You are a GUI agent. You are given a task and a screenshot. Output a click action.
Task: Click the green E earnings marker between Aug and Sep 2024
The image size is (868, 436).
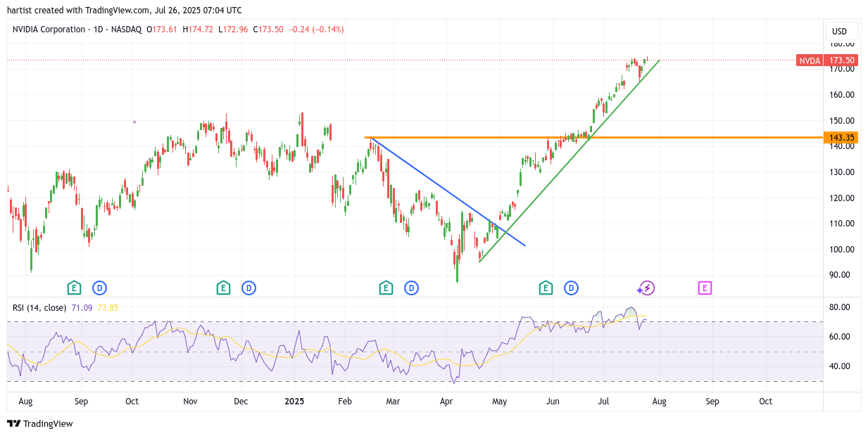click(x=74, y=288)
